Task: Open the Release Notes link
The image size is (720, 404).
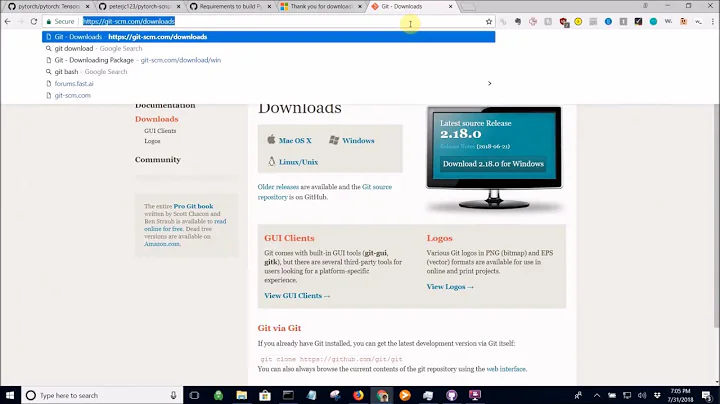Action: coord(457,146)
